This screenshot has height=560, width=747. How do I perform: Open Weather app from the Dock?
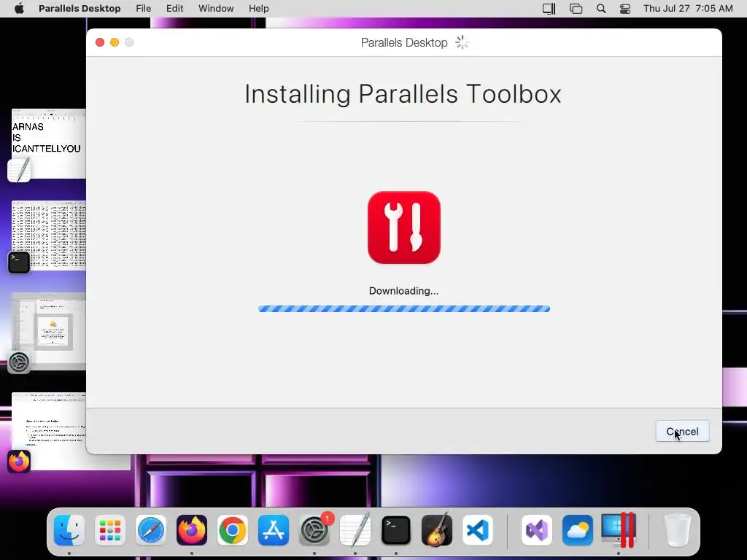(x=578, y=530)
